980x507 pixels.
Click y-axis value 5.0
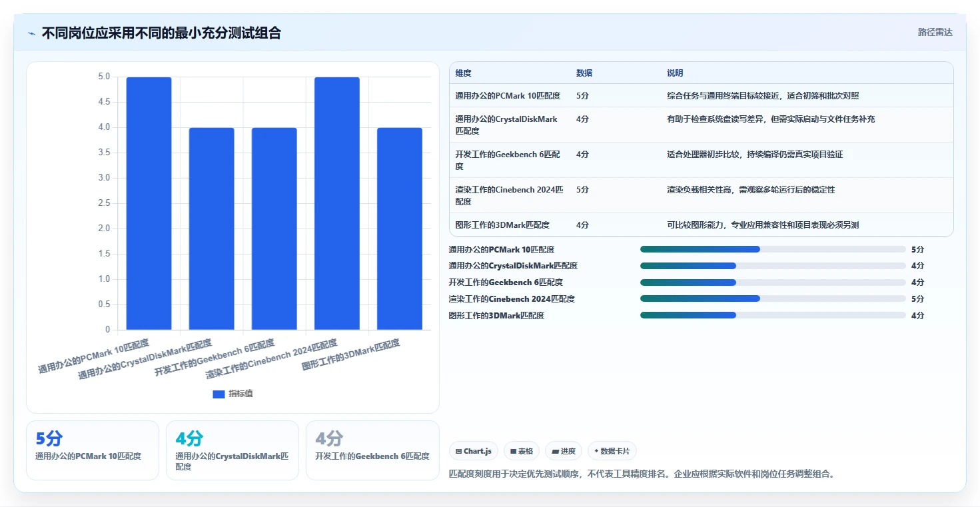click(x=104, y=77)
